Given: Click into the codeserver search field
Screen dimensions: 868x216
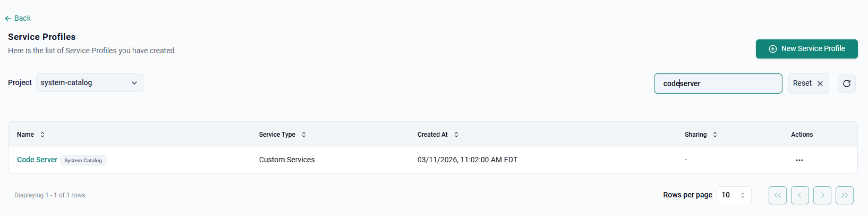Looking at the screenshot, I should [x=717, y=84].
